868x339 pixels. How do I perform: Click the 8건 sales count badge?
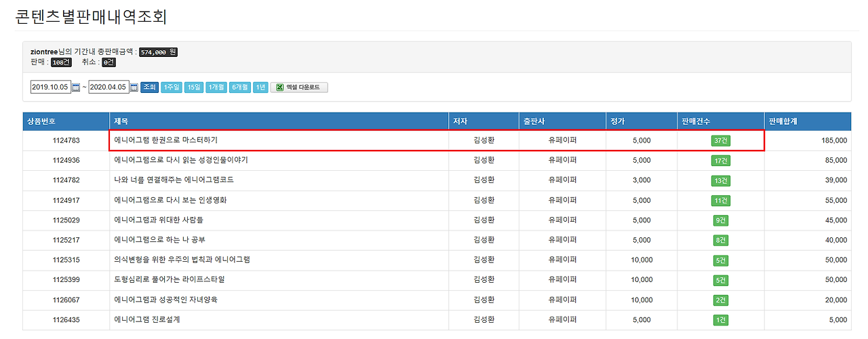[x=720, y=240]
